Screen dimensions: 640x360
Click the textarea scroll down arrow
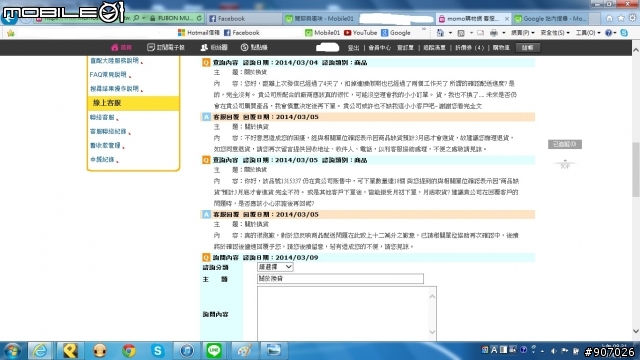point(432,332)
